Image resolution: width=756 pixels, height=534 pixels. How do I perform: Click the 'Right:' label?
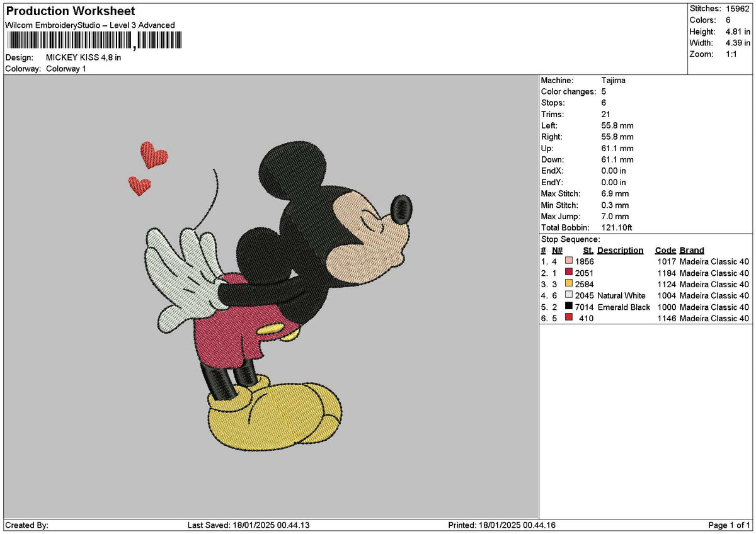(x=552, y=137)
